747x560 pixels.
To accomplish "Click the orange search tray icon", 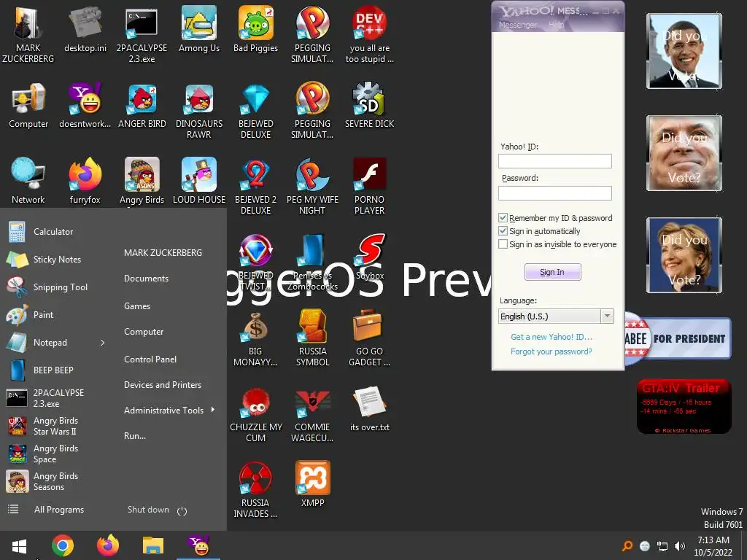I will pyautogui.click(x=627, y=546).
